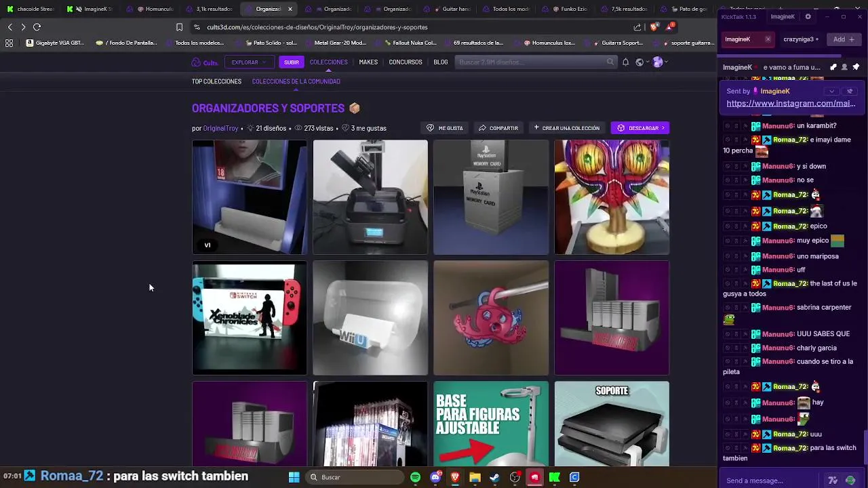
Task: Open KickTalk settings gear
Action: coord(808,16)
